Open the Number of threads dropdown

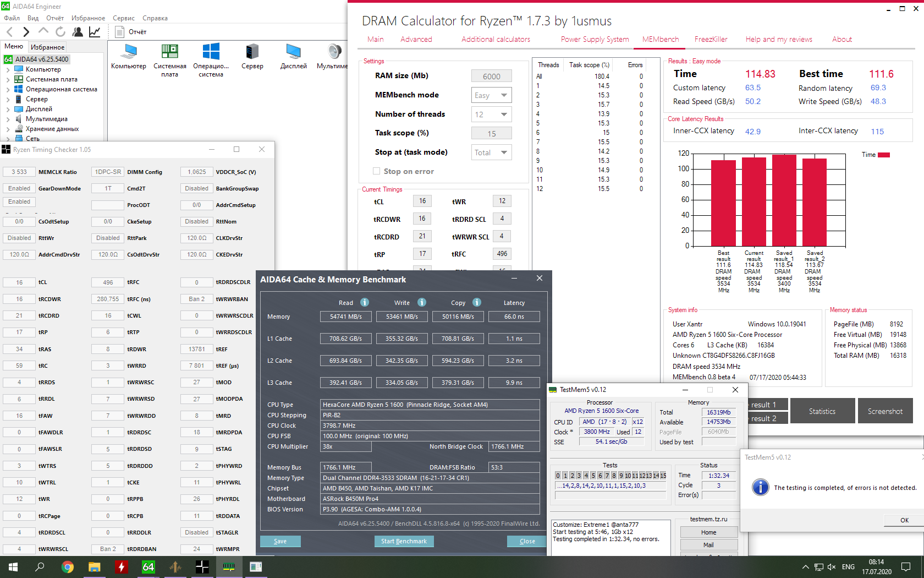tap(492, 114)
